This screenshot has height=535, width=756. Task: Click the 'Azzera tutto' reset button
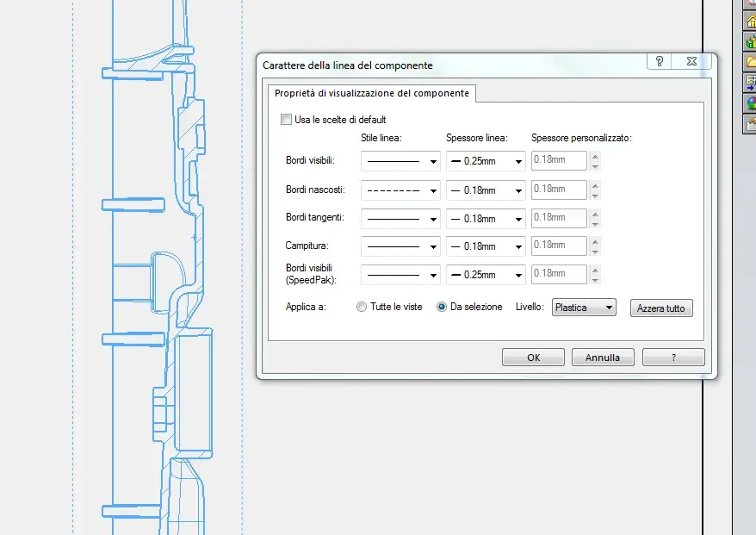pyautogui.click(x=661, y=308)
